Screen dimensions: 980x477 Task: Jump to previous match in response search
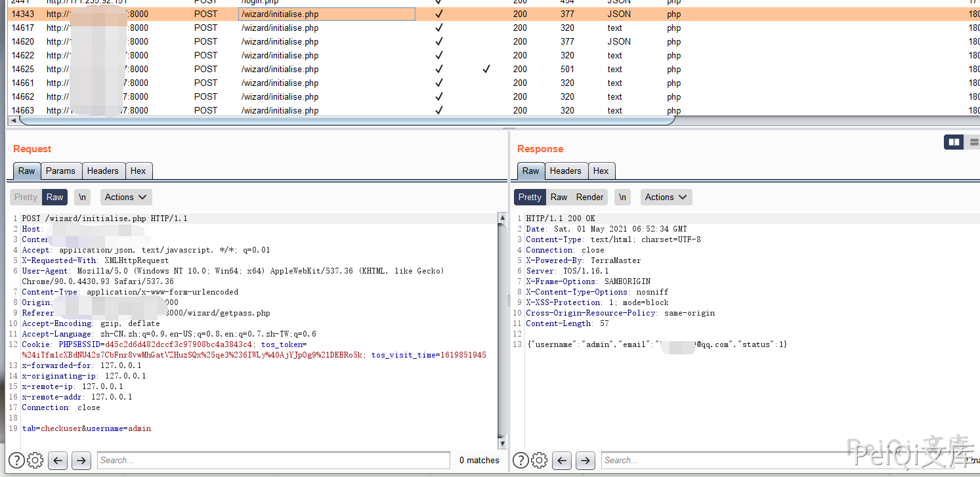562,460
